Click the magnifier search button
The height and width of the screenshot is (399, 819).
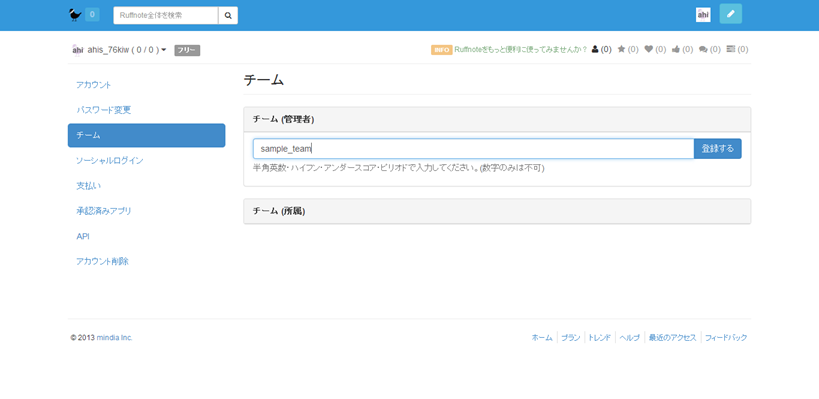click(228, 15)
